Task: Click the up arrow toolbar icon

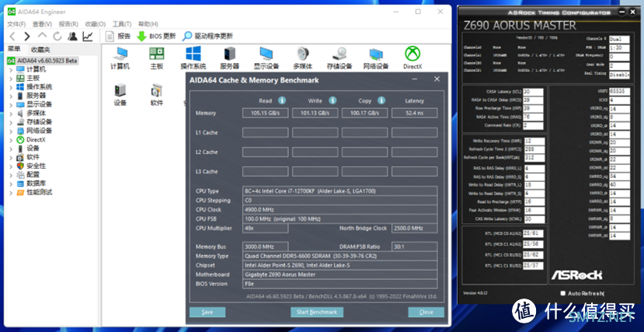Action: pos(42,37)
